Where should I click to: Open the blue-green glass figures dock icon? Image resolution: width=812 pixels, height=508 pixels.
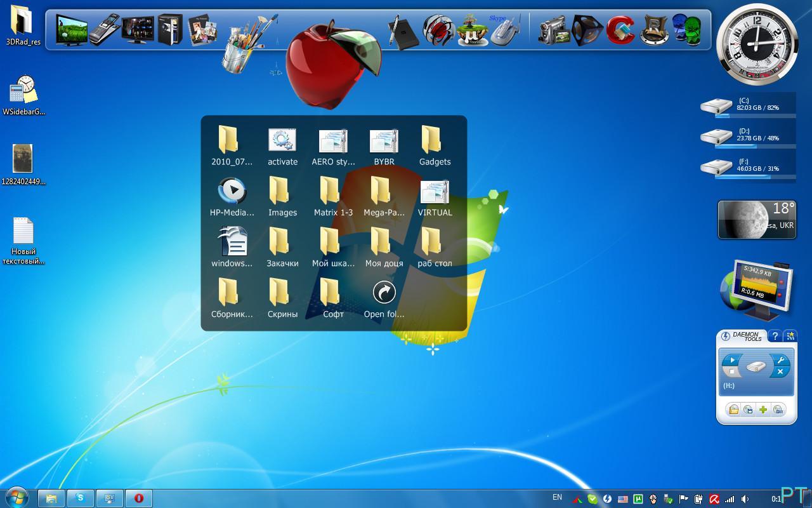[687, 29]
